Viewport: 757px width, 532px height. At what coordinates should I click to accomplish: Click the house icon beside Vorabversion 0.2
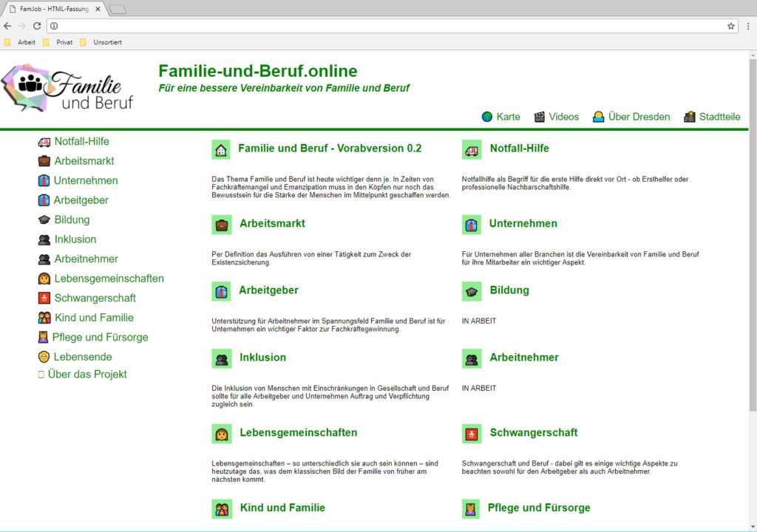pyautogui.click(x=221, y=149)
